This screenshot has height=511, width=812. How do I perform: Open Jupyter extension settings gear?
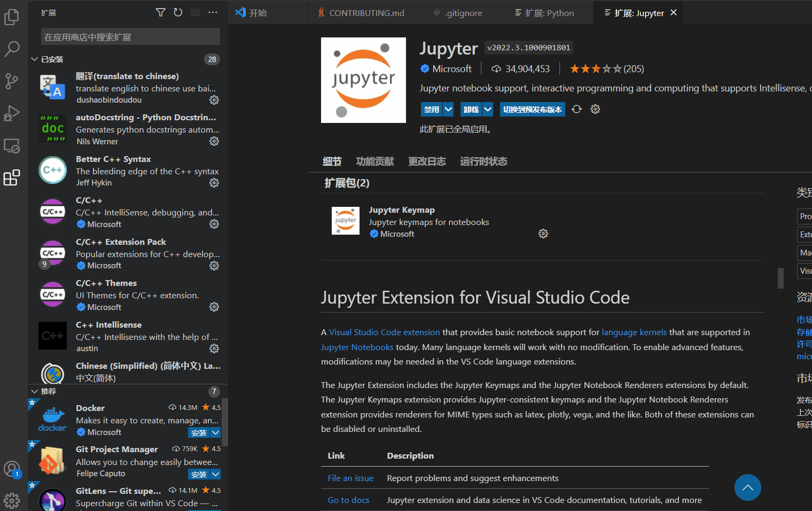(595, 109)
